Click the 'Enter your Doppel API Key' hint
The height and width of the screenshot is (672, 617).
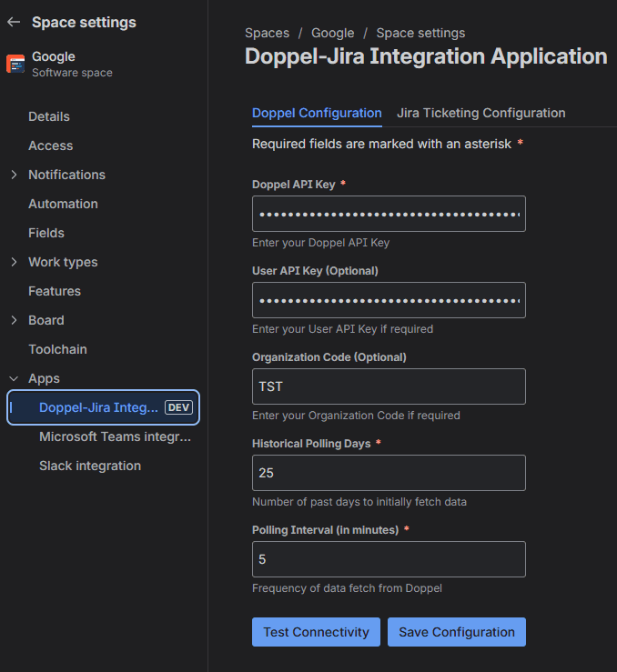click(320, 243)
